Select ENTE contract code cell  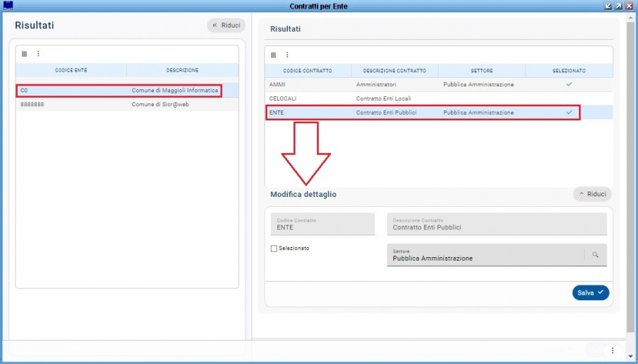(x=276, y=113)
